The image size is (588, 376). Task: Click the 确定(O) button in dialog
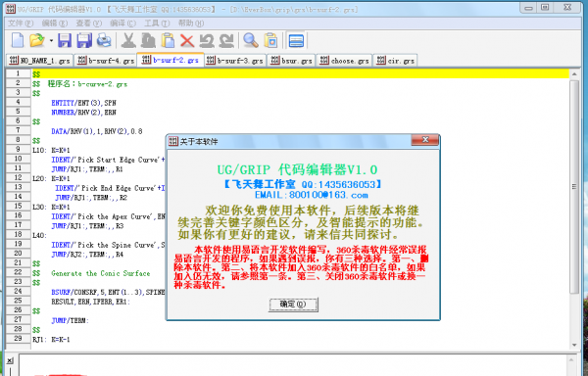293,305
